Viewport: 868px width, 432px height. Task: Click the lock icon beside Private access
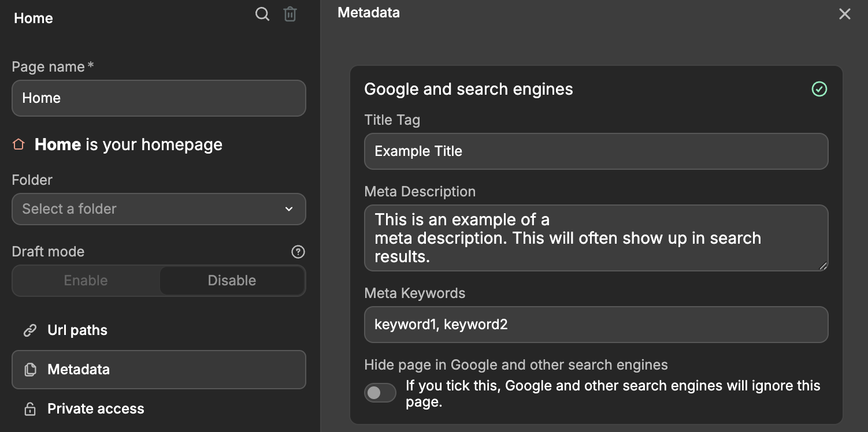[x=29, y=408]
